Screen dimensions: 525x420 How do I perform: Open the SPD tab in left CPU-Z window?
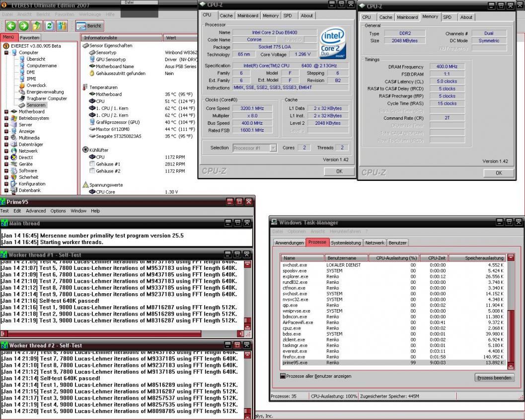(287, 16)
